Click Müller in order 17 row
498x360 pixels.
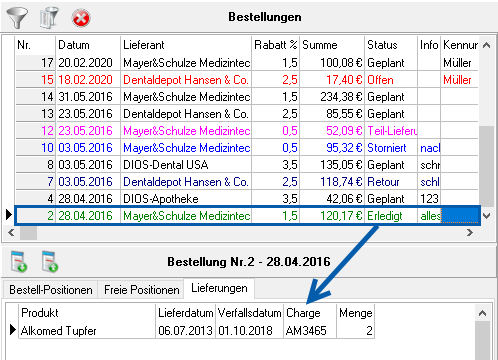(x=459, y=63)
